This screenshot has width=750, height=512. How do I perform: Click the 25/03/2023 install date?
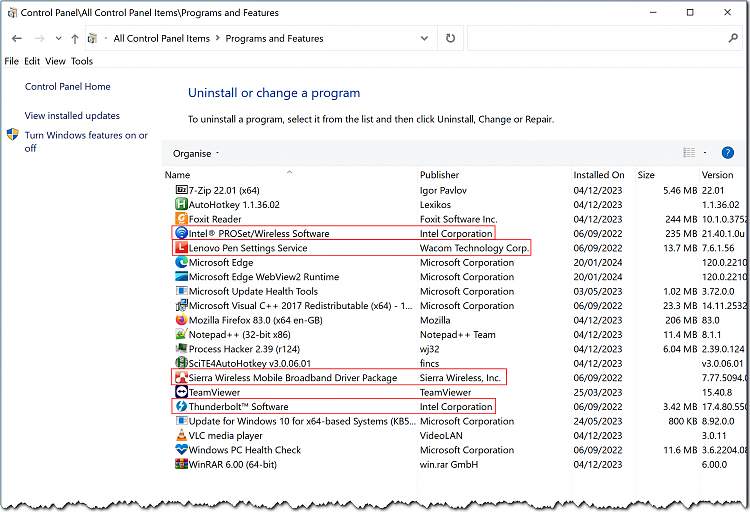[598, 392]
